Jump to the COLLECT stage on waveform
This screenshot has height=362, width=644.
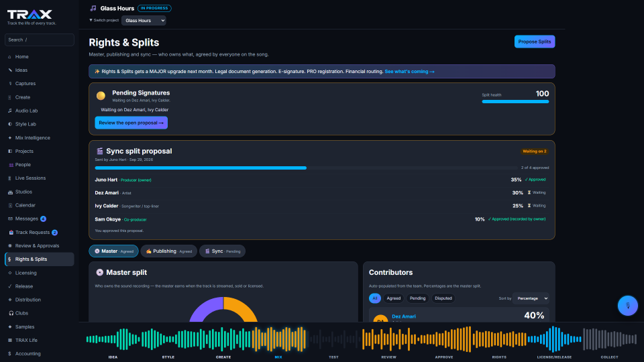pyautogui.click(x=610, y=341)
